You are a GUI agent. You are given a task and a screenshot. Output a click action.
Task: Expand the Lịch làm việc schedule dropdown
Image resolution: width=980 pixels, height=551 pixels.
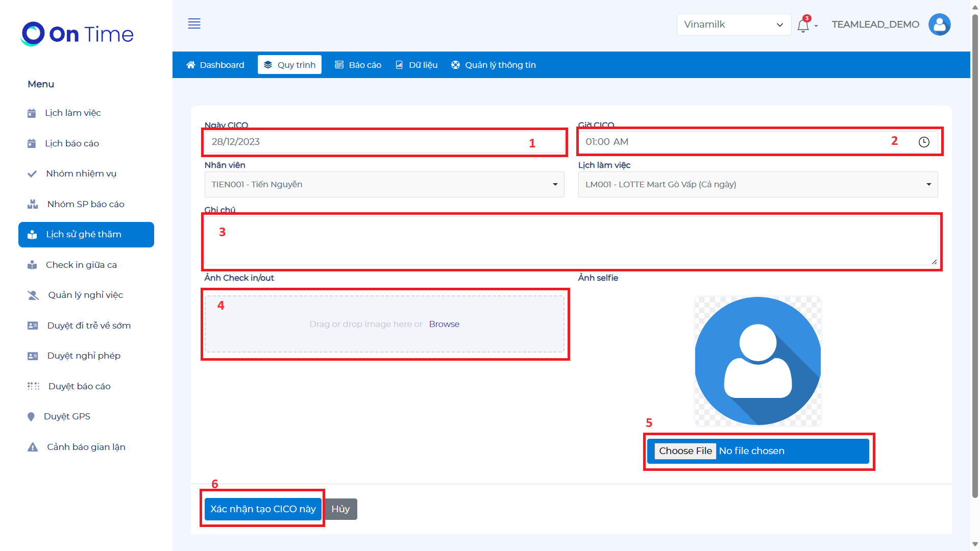pos(757,185)
